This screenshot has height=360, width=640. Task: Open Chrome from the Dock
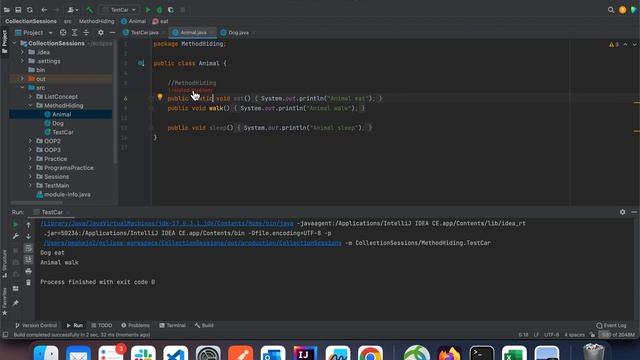tap(370, 353)
